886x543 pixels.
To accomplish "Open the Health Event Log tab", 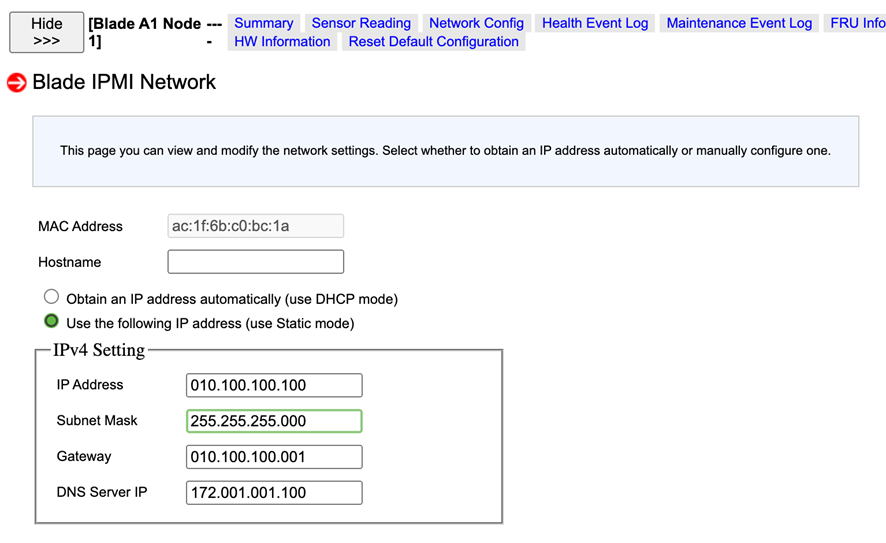I will pyautogui.click(x=595, y=23).
